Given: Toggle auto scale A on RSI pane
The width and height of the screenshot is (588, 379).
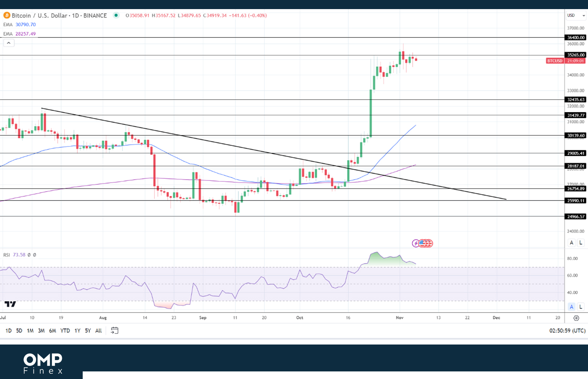Looking at the screenshot, I should point(572,307).
